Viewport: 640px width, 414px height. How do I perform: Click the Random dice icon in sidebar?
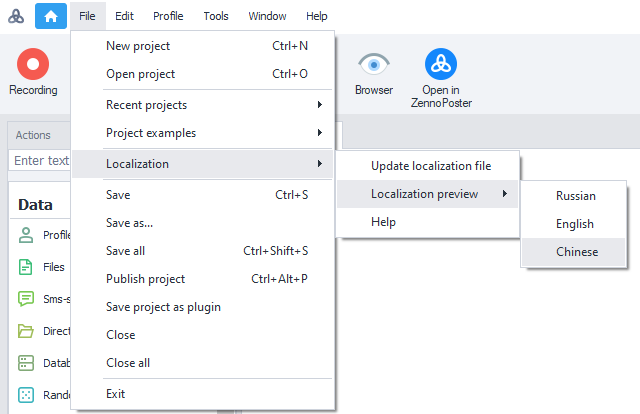(x=26, y=395)
